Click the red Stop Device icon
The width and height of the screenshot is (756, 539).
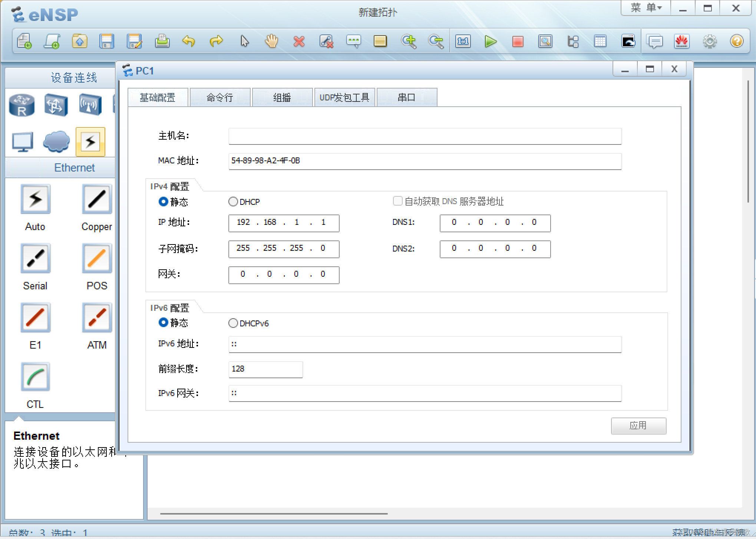click(x=518, y=41)
